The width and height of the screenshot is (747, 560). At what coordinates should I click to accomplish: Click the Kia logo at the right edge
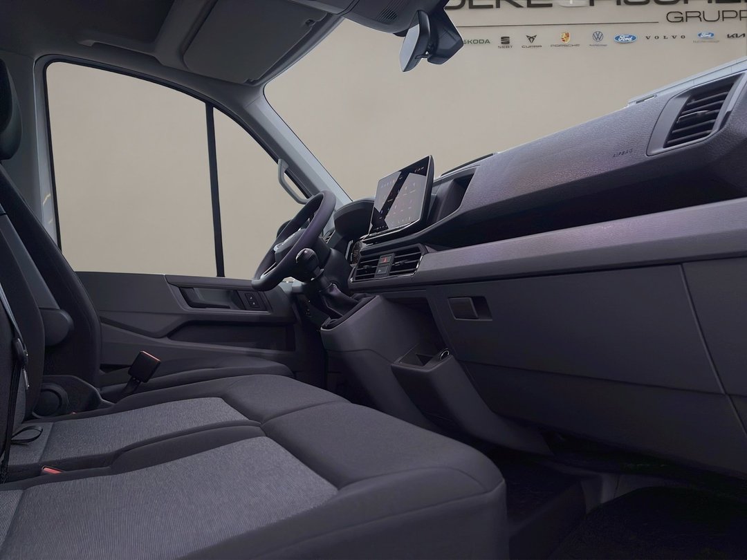[x=736, y=35]
